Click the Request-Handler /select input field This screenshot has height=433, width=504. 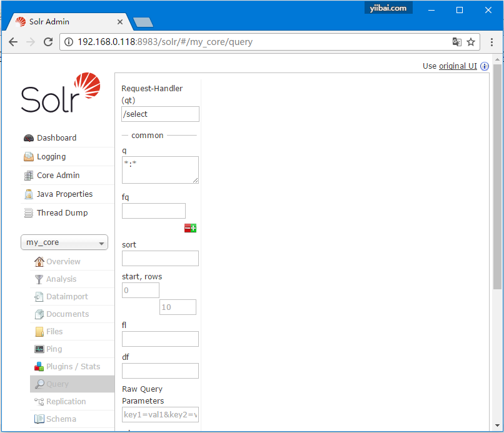coord(160,114)
